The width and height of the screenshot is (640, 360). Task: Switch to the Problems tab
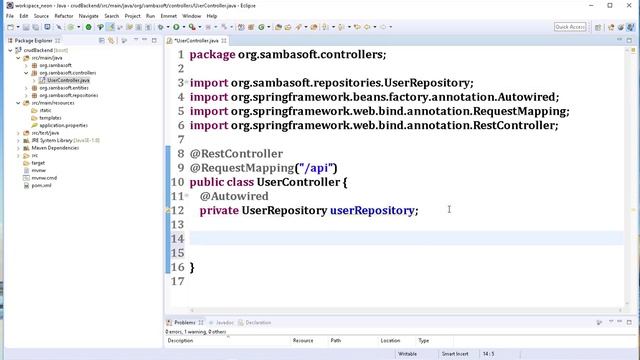pyautogui.click(x=184, y=322)
